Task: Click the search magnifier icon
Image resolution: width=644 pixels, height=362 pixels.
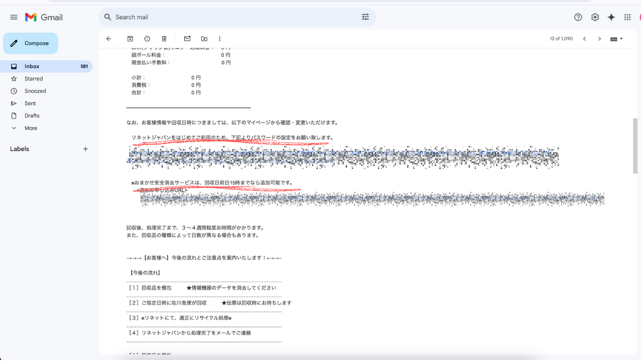Action: tap(108, 17)
